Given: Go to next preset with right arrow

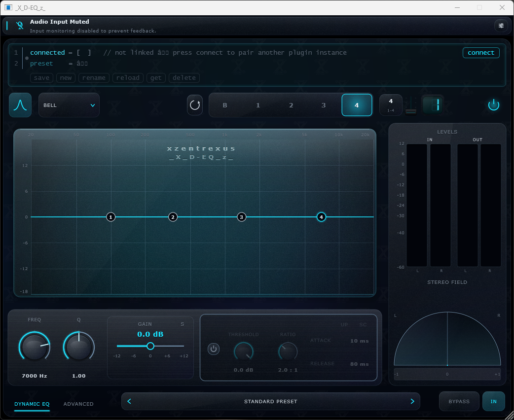Looking at the screenshot, I should coord(412,401).
